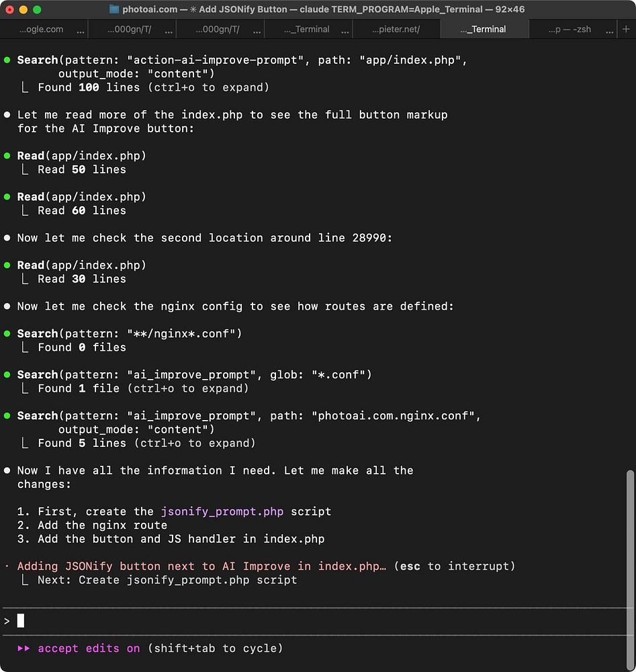Click the Found 5 lines expandable result
This screenshot has width=636, height=672.
click(146, 443)
